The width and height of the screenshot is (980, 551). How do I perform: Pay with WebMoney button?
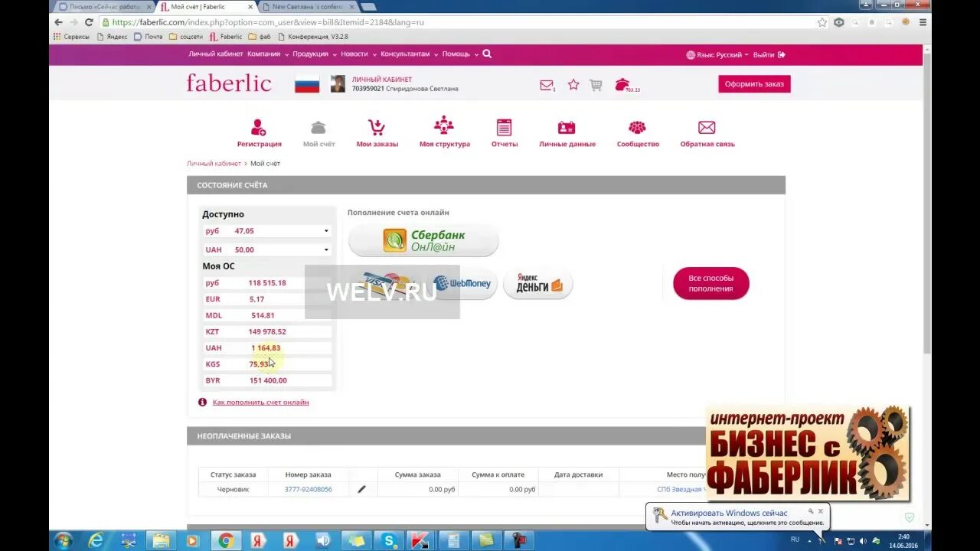pos(464,284)
